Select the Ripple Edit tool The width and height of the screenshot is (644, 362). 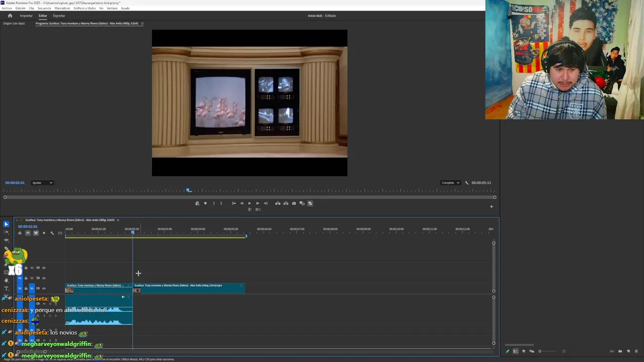[x=7, y=240]
